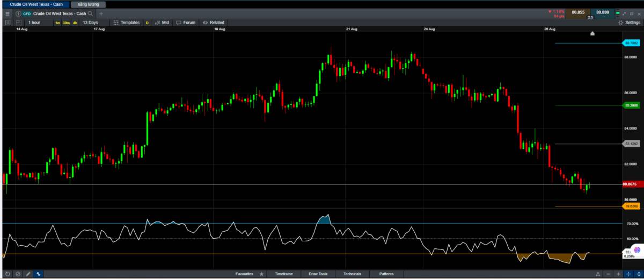Open the Draw Tools menu
The width and height of the screenshot is (644, 279).
pyautogui.click(x=318, y=274)
